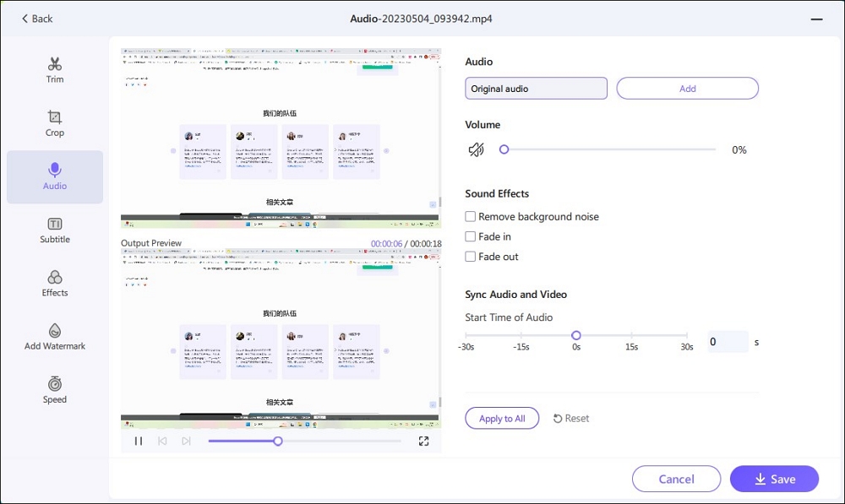845x504 pixels.
Task: Check the Fade out option
Action: pos(471,257)
